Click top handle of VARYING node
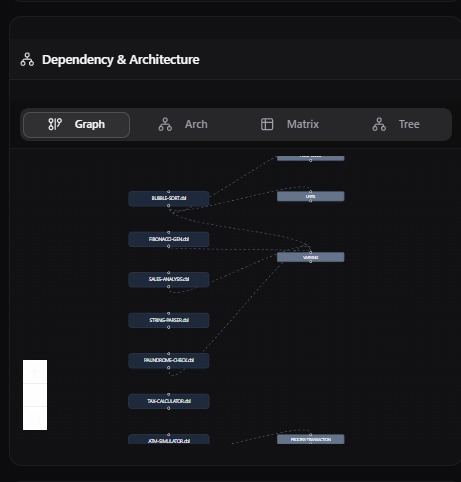Image resolution: width=461 pixels, height=482 pixels. [x=310, y=252]
